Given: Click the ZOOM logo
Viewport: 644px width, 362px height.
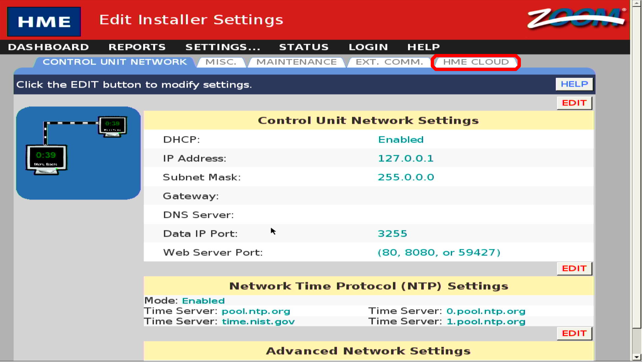Looking at the screenshot, I should 576,18.
